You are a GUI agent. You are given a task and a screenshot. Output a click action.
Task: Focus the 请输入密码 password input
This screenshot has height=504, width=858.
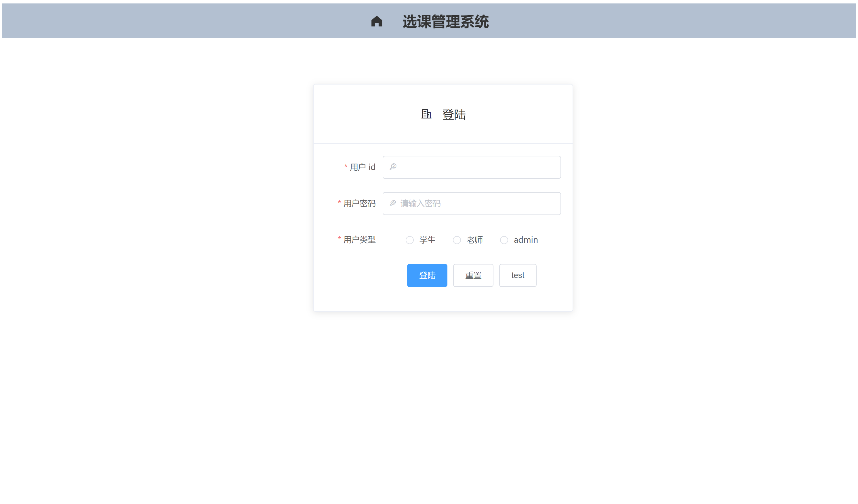coord(472,203)
